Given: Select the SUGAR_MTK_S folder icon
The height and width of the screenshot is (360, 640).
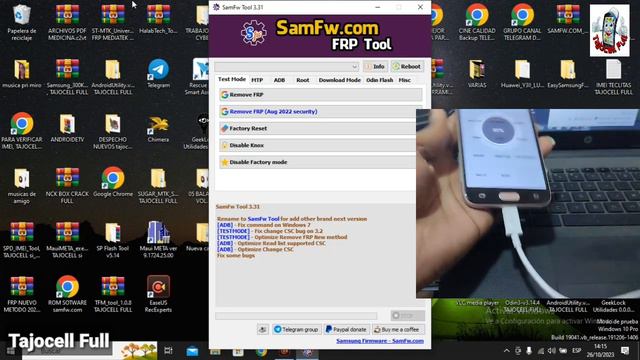Looking at the screenshot, I should tap(158, 186).
